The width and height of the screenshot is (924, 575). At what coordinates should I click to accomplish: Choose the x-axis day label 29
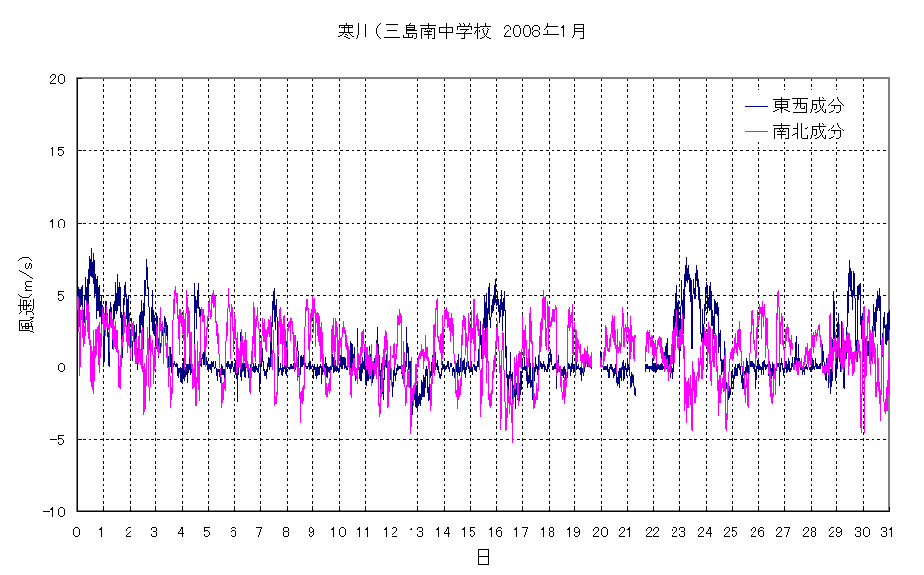[x=835, y=532]
